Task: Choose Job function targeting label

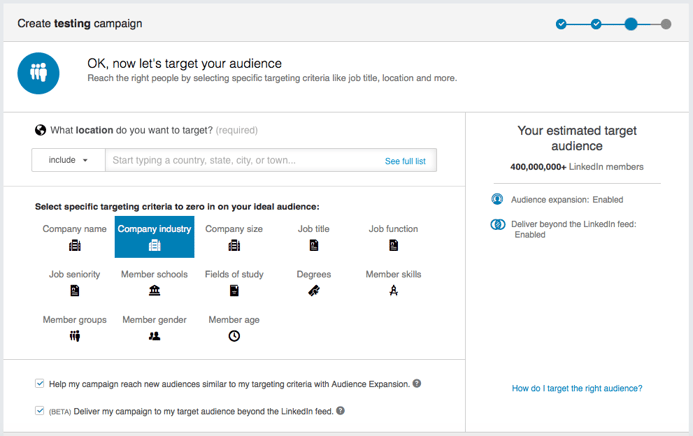Action: point(393,229)
